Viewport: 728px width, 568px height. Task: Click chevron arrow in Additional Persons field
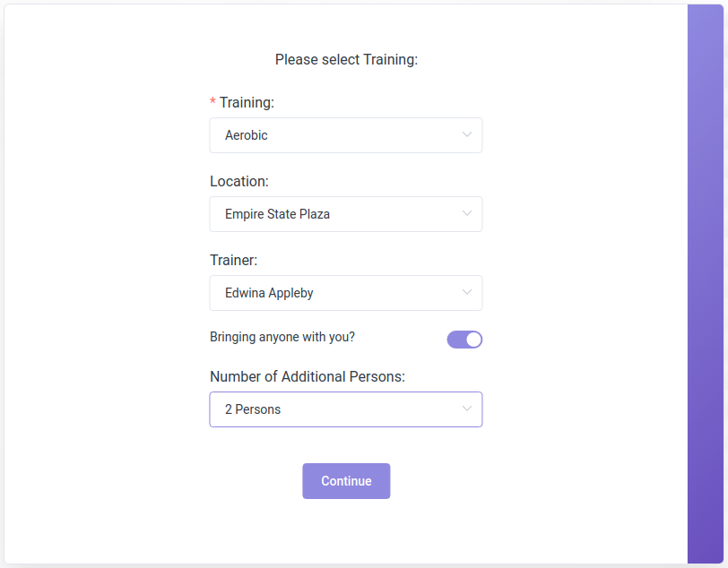467,409
